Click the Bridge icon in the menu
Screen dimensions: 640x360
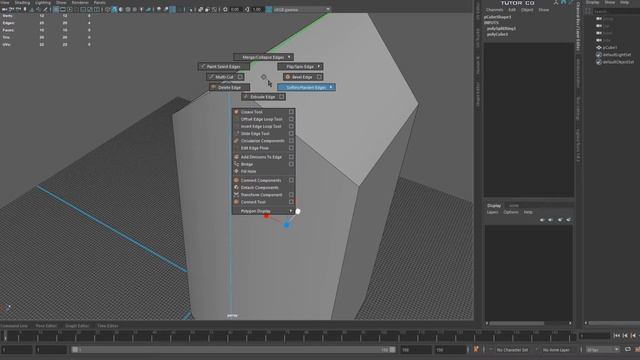236,164
